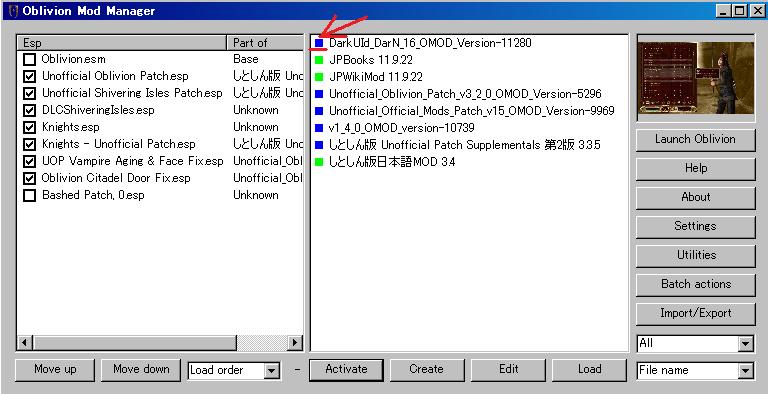Click the Create button
Viewport: 768px width, 394px height.
pos(427,369)
